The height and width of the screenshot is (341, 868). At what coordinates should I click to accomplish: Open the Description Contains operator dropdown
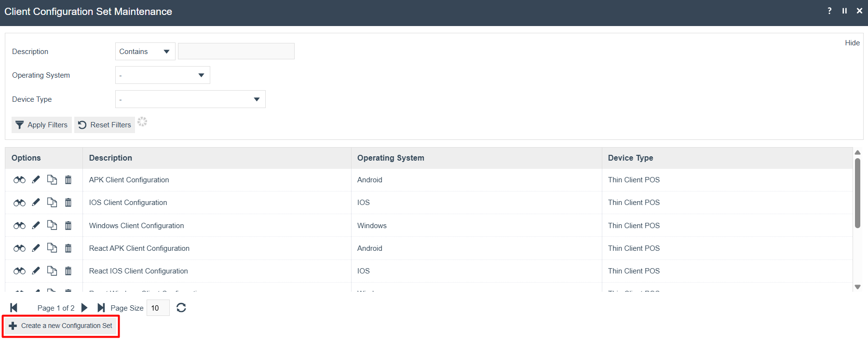pos(145,52)
